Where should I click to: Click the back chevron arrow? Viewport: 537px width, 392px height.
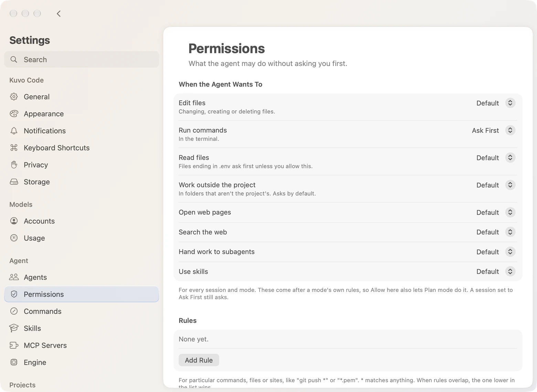(59, 13)
